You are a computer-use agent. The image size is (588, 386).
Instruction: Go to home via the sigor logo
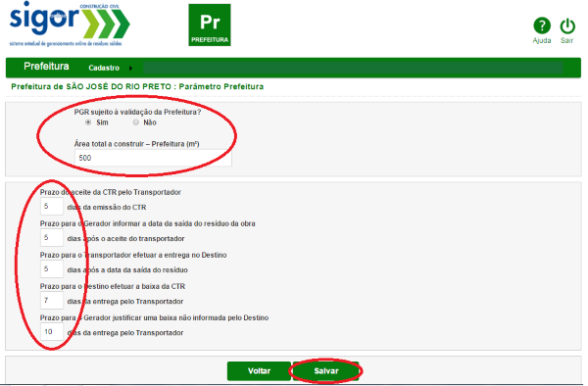pos(70,24)
